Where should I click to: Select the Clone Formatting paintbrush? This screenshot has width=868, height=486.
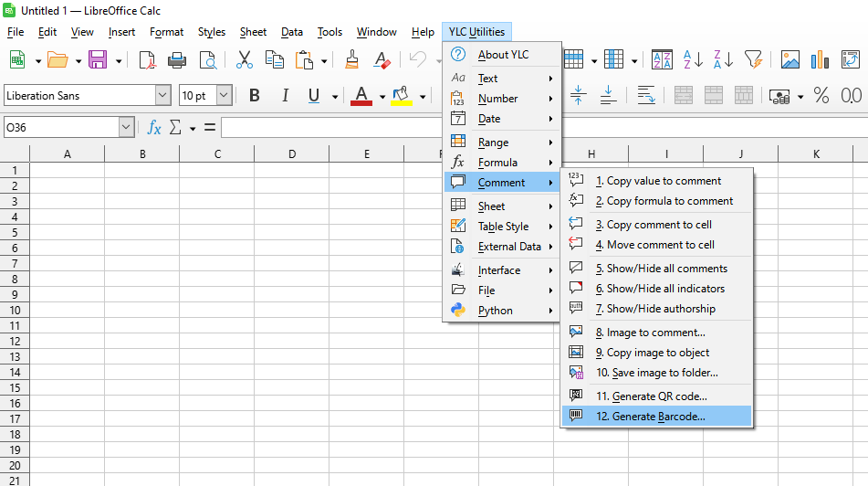click(x=351, y=60)
